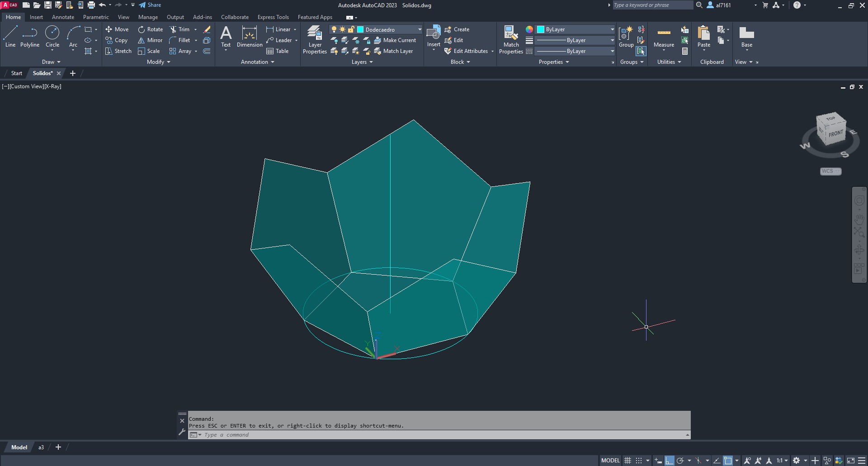Click the Make Current layer button

[395, 40]
